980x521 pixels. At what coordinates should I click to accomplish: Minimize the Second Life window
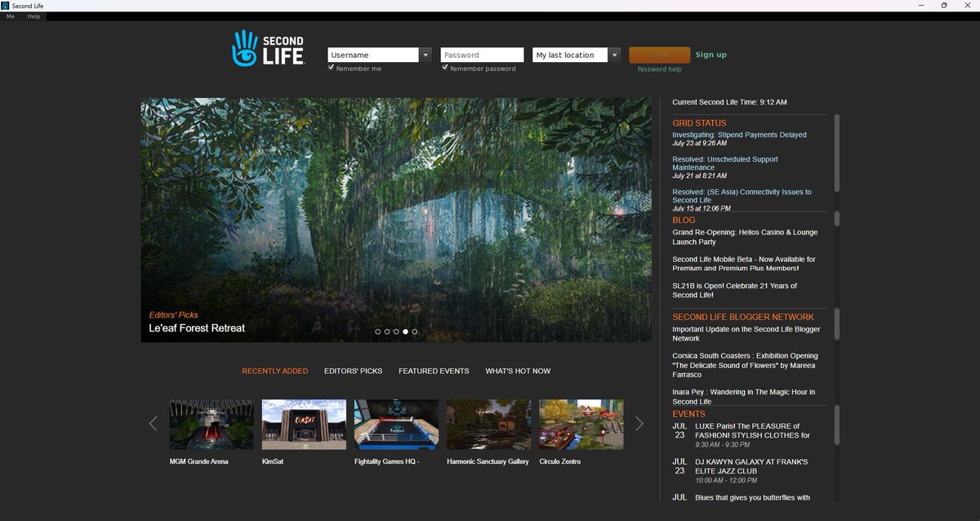(x=920, y=5)
